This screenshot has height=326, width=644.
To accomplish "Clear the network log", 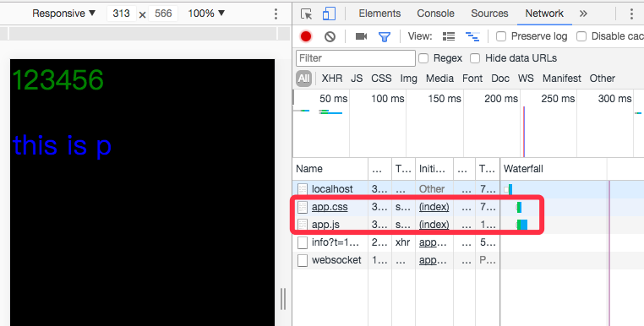I will pos(330,36).
